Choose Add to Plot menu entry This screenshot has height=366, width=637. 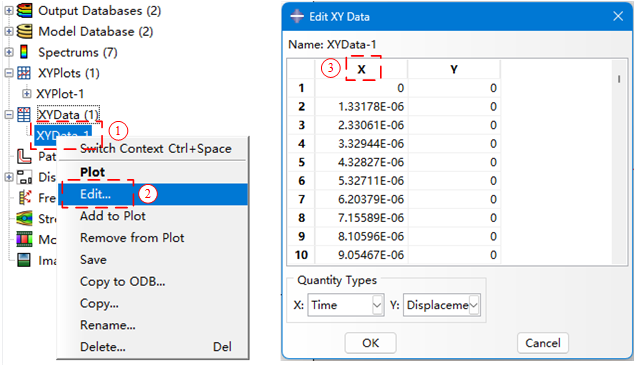[x=153, y=216]
